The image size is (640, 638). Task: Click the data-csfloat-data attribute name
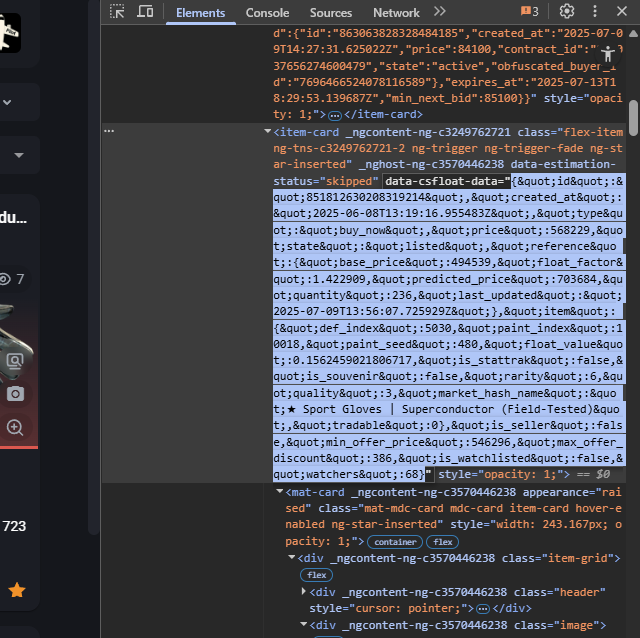[x=444, y=181]
